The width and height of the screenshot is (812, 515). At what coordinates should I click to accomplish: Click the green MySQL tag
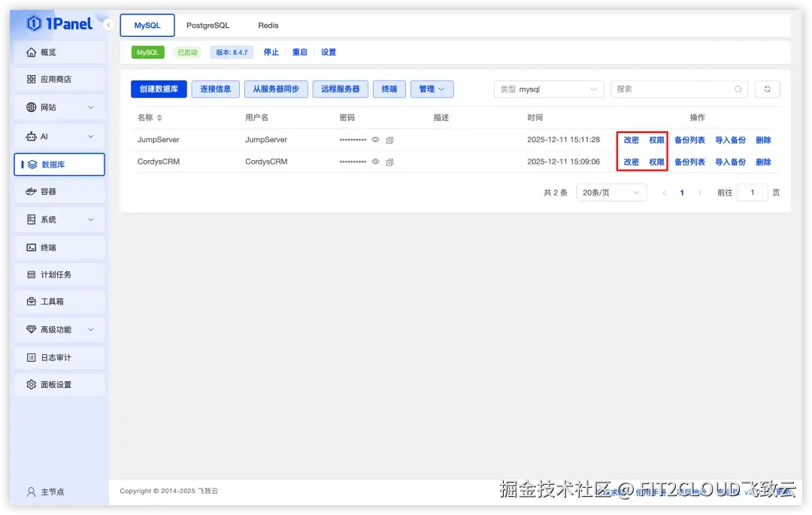coord(147,53)
